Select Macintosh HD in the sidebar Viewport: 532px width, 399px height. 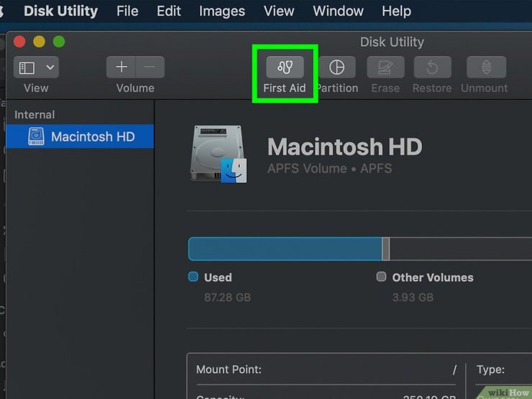point(80,137)
